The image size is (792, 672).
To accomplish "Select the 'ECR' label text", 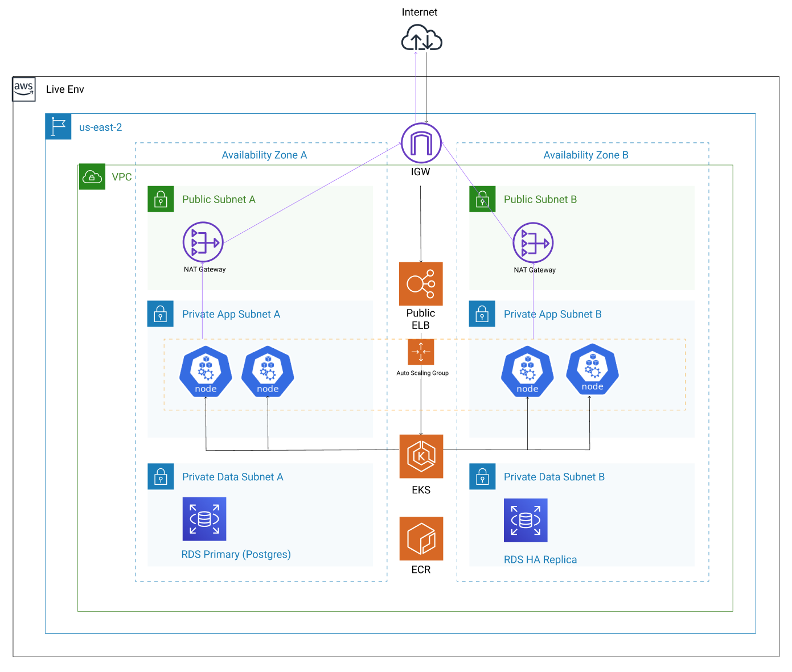I will click(x=421, y=570).
